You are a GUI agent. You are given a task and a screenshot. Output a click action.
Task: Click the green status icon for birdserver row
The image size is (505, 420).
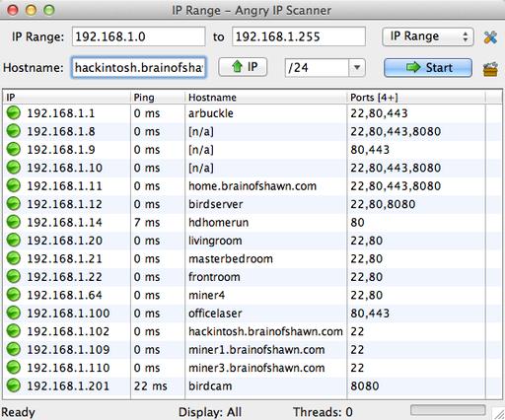pyautogui.click(x=14, y=204)
